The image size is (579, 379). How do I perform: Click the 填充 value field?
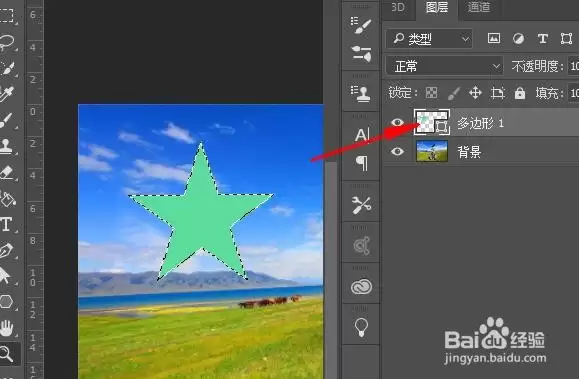coord(573,93)
